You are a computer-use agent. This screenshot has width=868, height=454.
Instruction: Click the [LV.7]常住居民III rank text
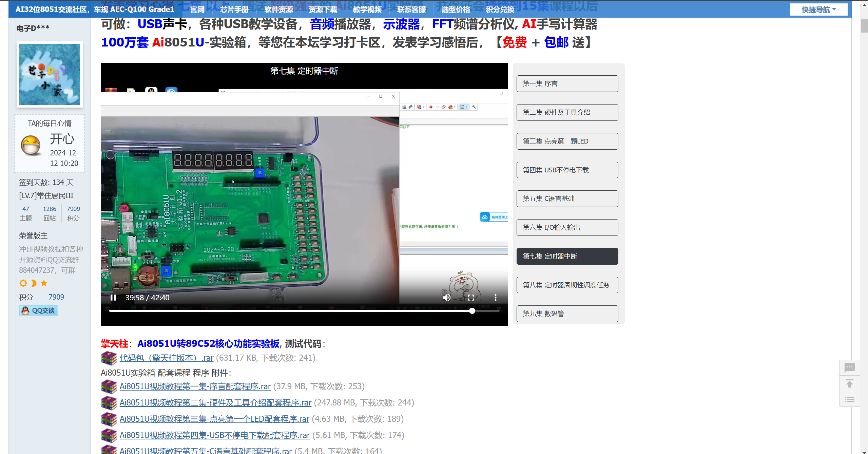coord(46,196)
